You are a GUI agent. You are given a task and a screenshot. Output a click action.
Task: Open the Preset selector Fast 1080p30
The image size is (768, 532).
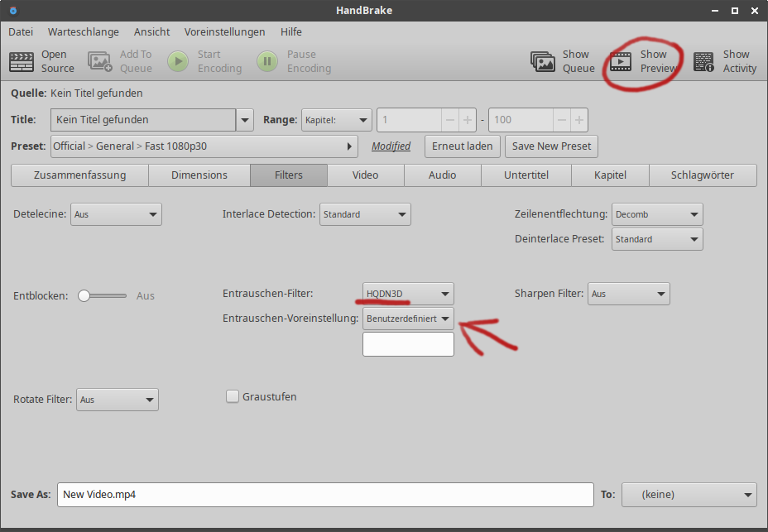pos(204,146)
